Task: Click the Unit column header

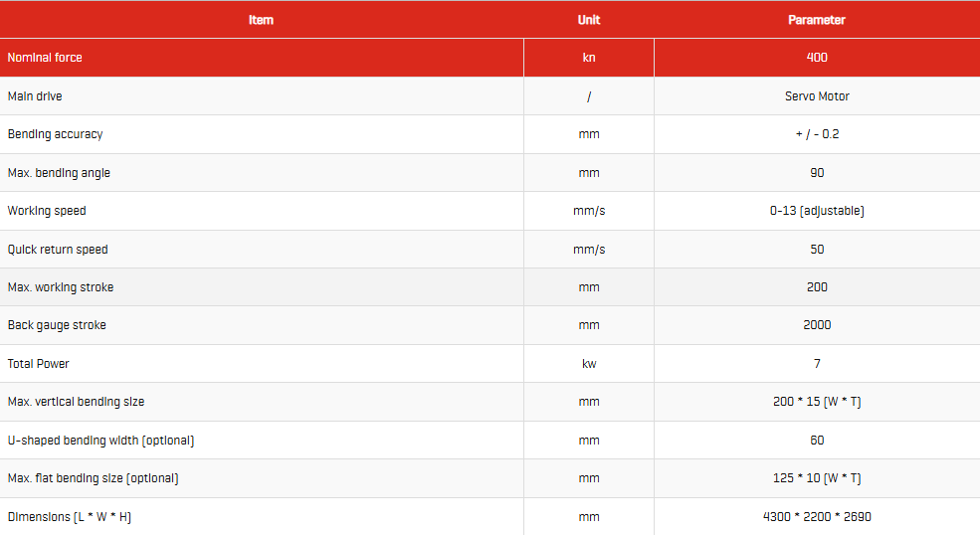Action: point(589,20)
